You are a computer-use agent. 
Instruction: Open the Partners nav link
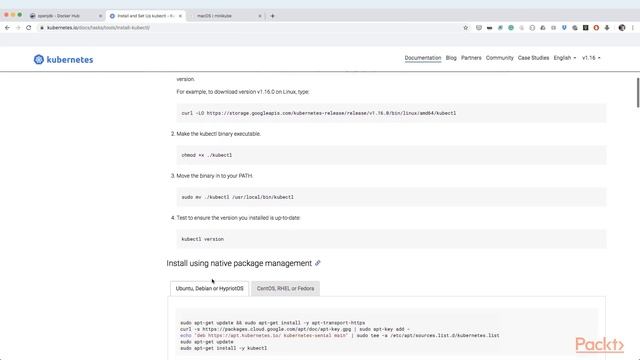[471, 58]
